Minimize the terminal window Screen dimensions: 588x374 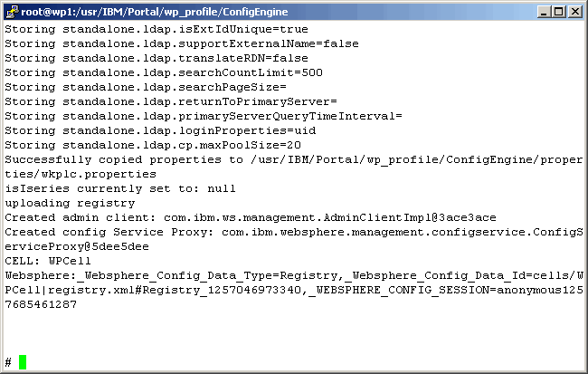544,11
